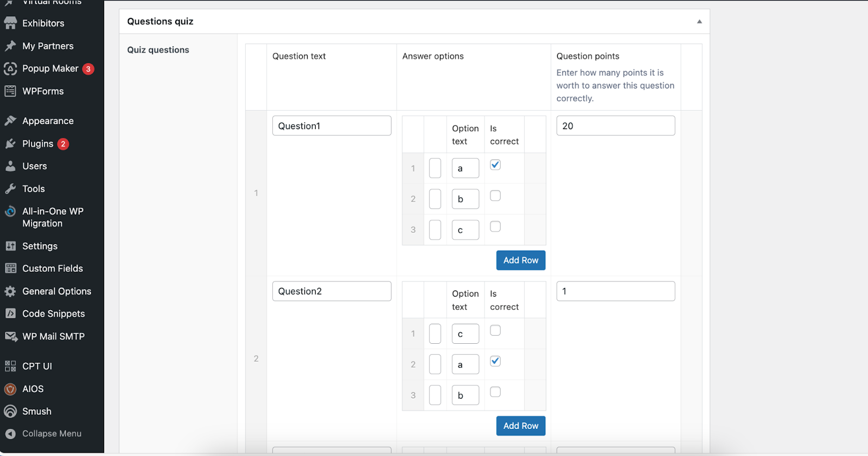The image size is (868, 456).
Task: Click the WPForms icon in sidebar
Action: [10, 91]
